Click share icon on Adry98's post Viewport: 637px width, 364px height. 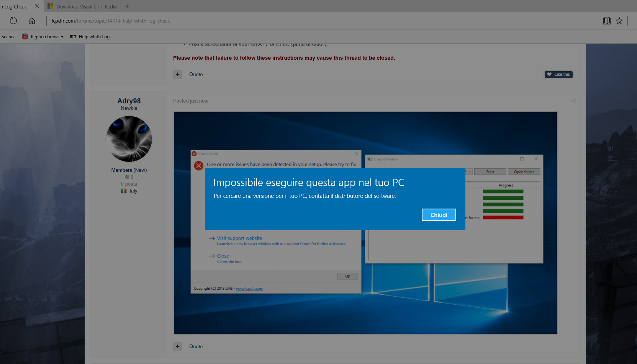pos(573,101)
